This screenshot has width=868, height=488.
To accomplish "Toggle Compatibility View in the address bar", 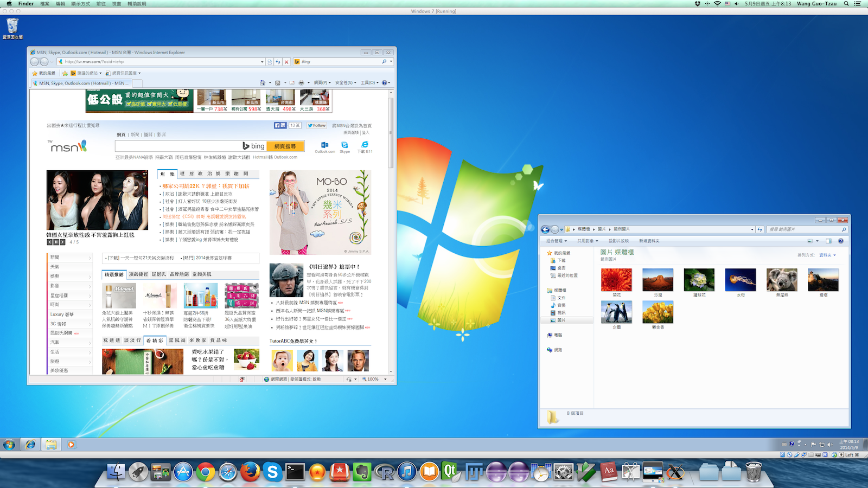I will 270,62.
